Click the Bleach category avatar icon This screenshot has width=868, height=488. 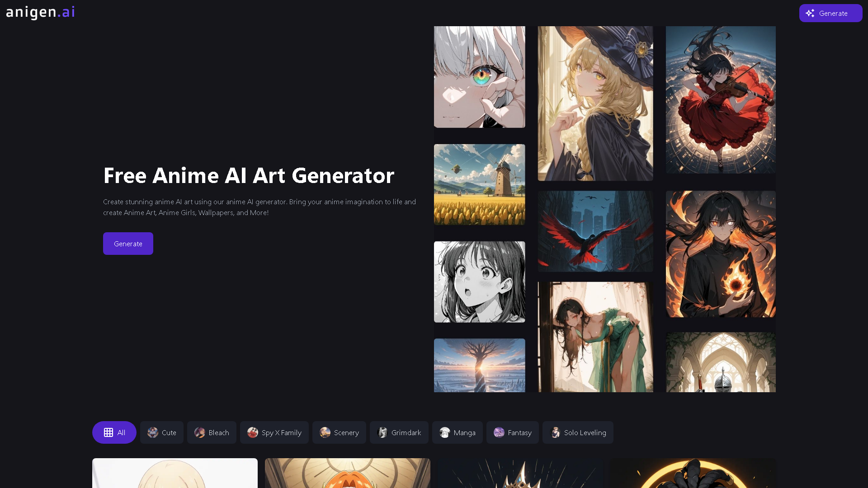200,432
